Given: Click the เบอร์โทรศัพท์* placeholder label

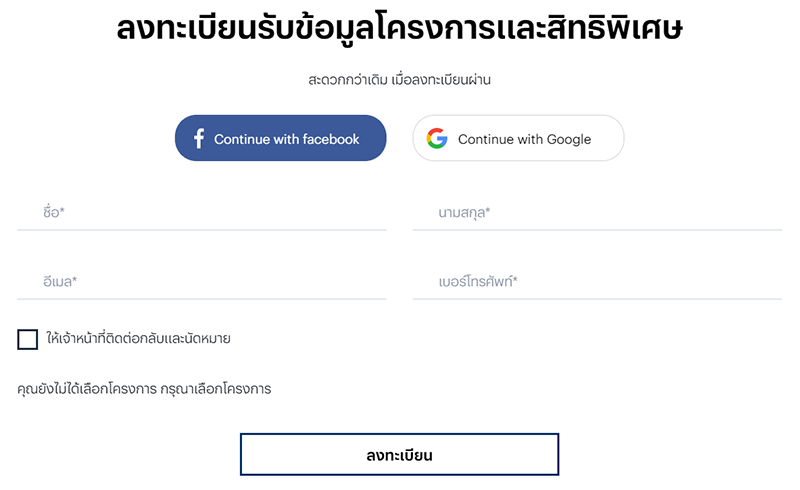Looking at the screenshot, I should pyautogui.click(x=478, y=282).
